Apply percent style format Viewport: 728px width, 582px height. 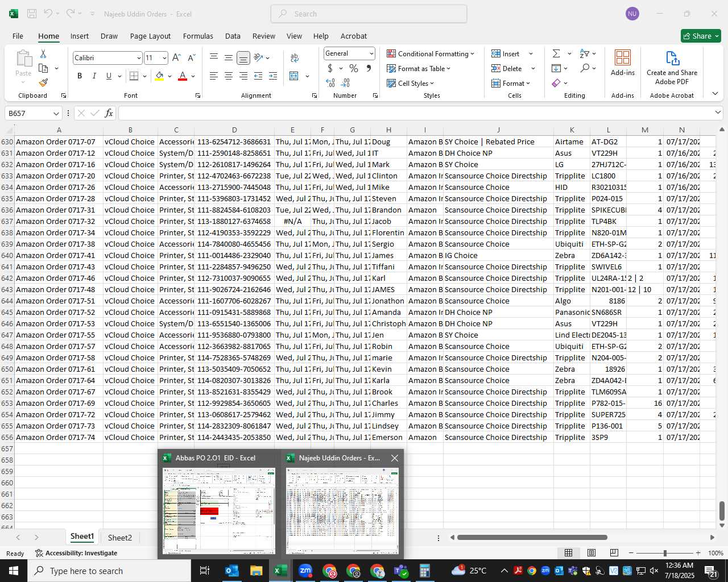pos(354,68)
